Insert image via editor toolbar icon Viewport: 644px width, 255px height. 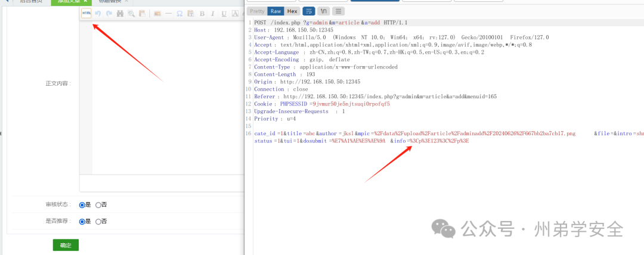tap(157, 14)
